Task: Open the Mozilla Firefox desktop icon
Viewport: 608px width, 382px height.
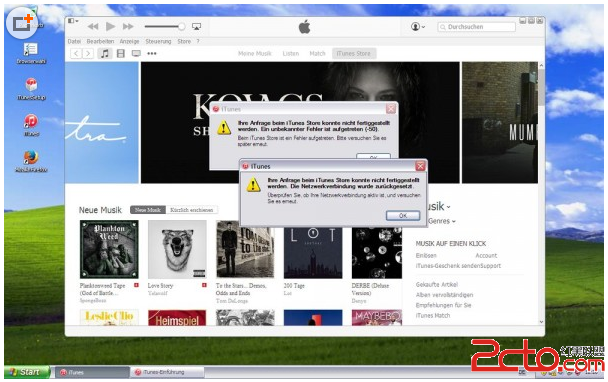Action: coord(31,161)
